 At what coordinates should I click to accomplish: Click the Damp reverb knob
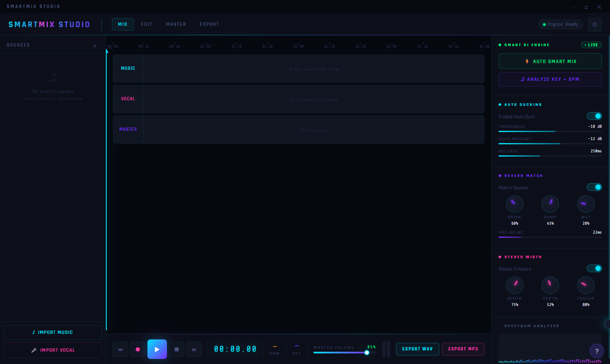tap(550, 204)
